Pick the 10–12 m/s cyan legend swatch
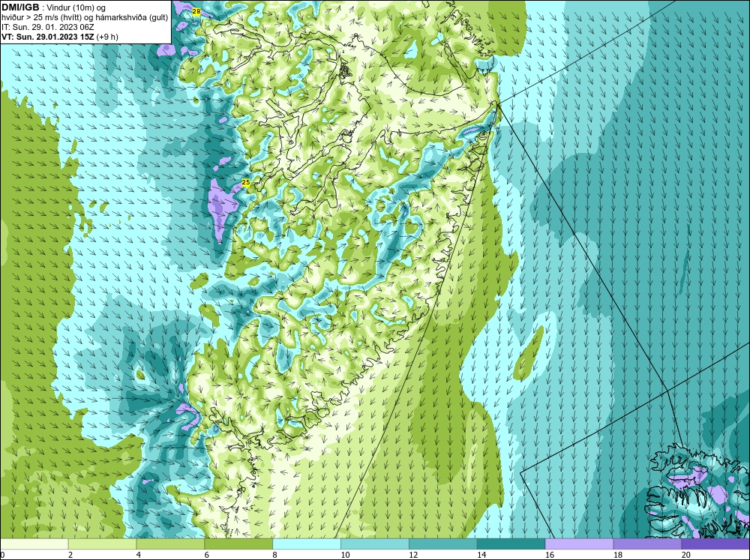The height and width of the screenshot is (560, 750). pos(375,544)
